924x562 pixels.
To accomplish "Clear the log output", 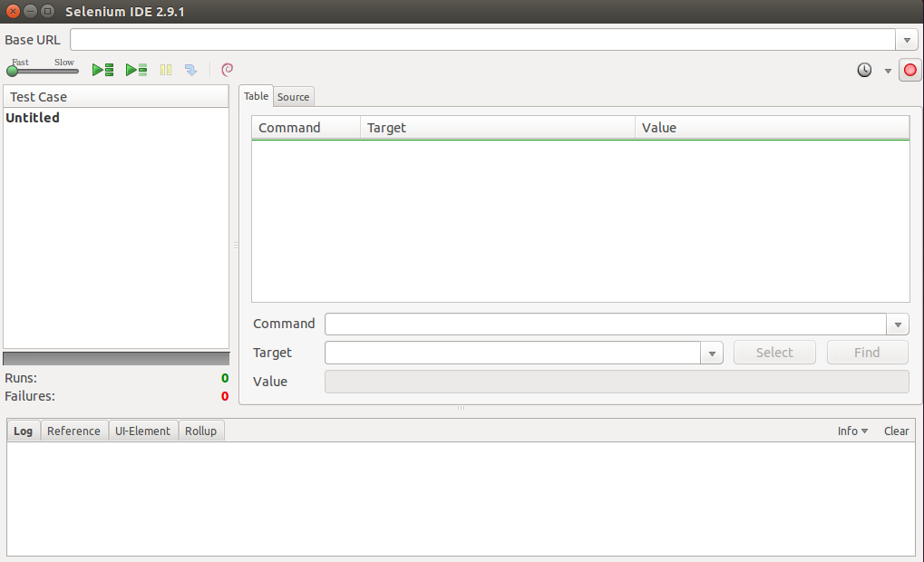I will click(x=896, y=431).
